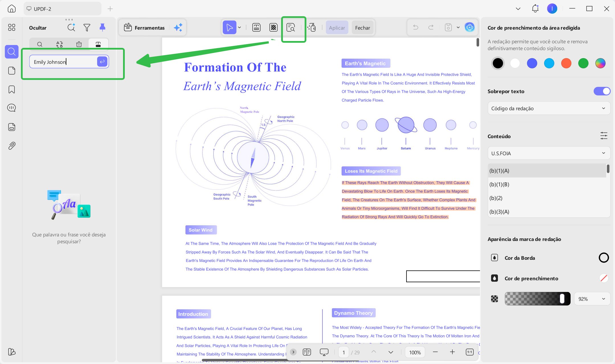Screen dimensions: 615x364
Task: Expand the selection tool dropdown arrow
Action: 240,28
